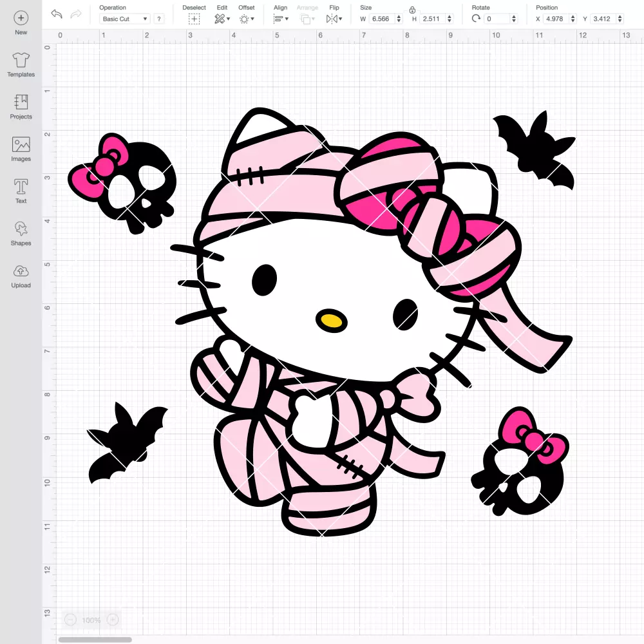Viewport: 644px width, 644px height.
Task: Click the Rotate icon
Action: [x=476, y=19]
